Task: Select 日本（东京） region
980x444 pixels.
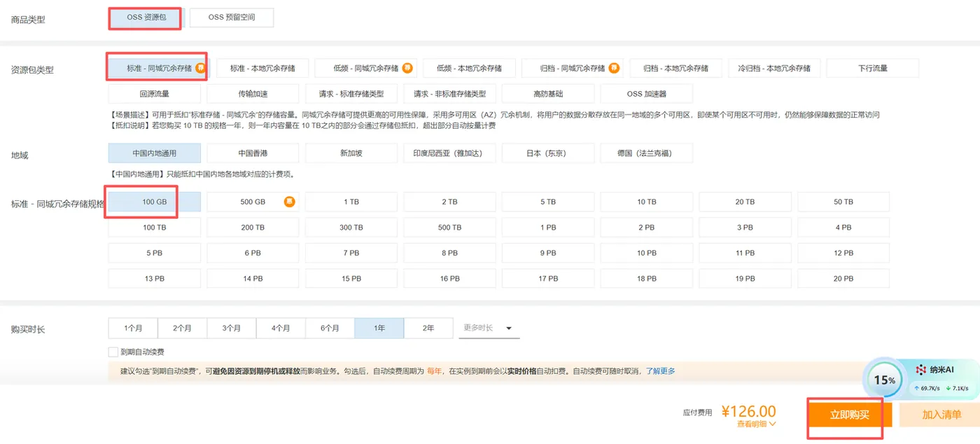Action: (547, 153)
